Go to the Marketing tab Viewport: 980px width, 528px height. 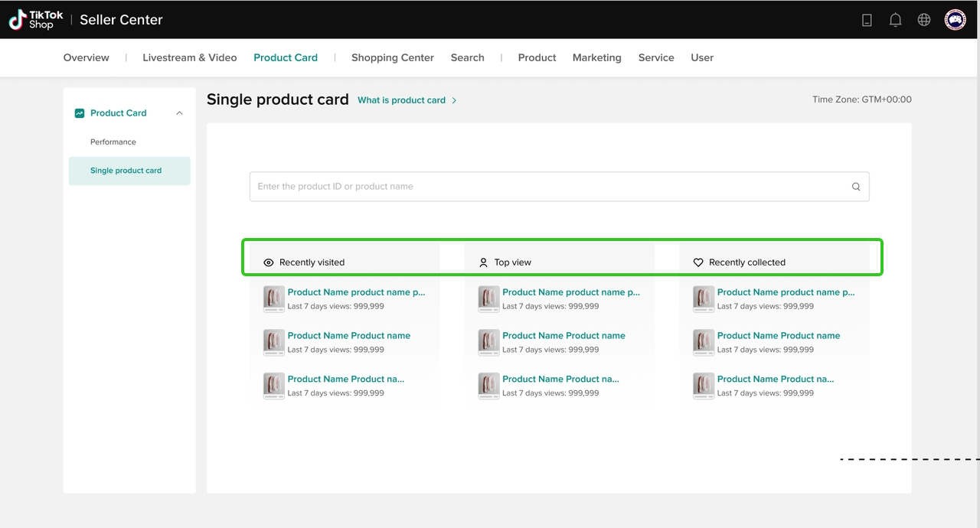click(596, 57)
